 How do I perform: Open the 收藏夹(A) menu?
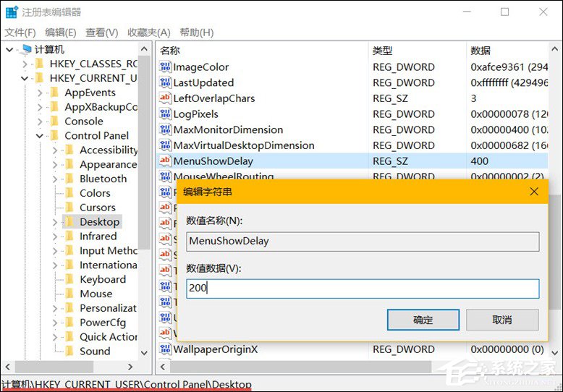coord(148,33)
